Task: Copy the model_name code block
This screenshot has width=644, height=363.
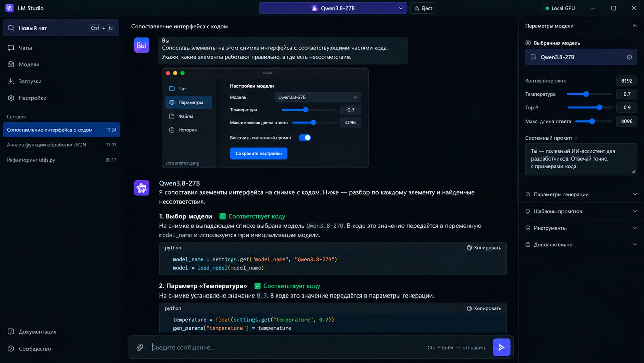Action: point(484,248)
